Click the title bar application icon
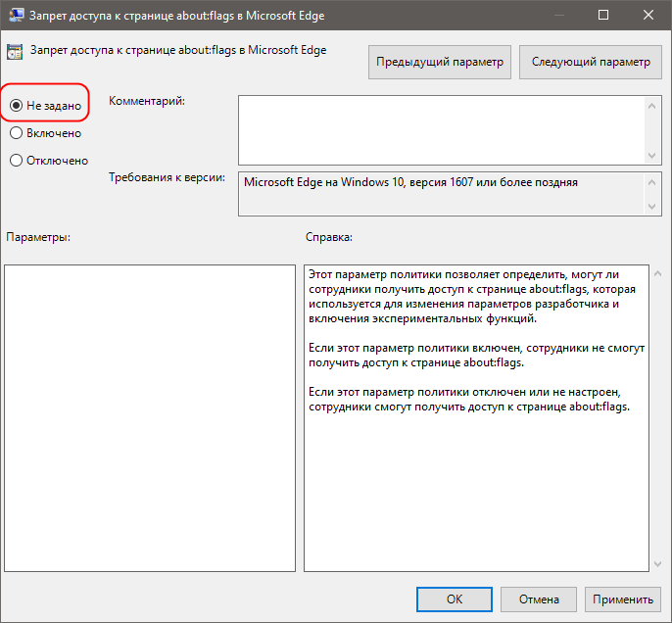Screen dimensions: 672x623 pyautogui.click(x=17, y=15)
